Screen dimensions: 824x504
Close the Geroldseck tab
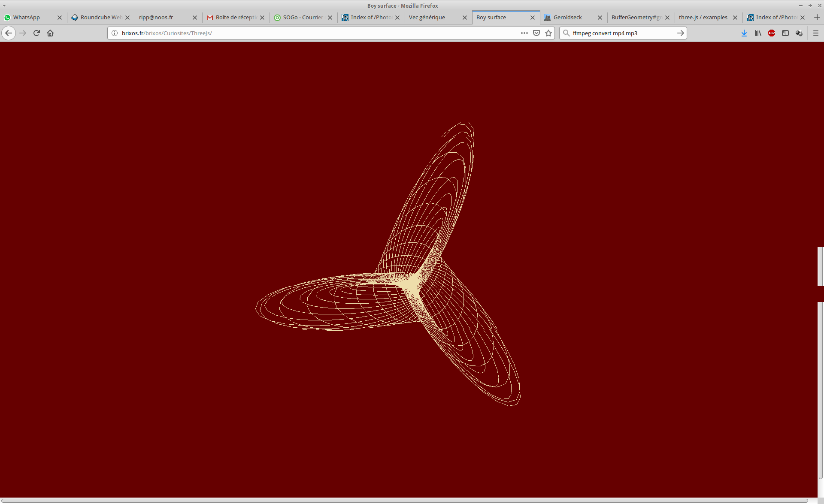[600, 18]
